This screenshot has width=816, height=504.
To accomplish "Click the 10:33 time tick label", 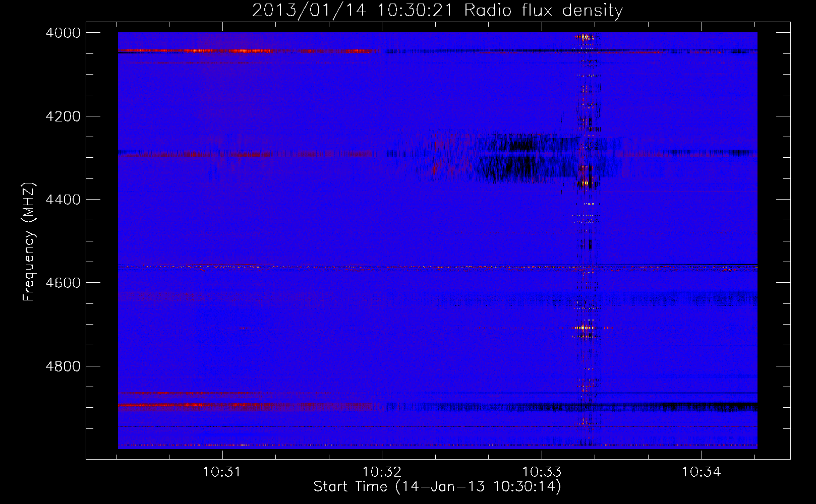I will [542, 472].
